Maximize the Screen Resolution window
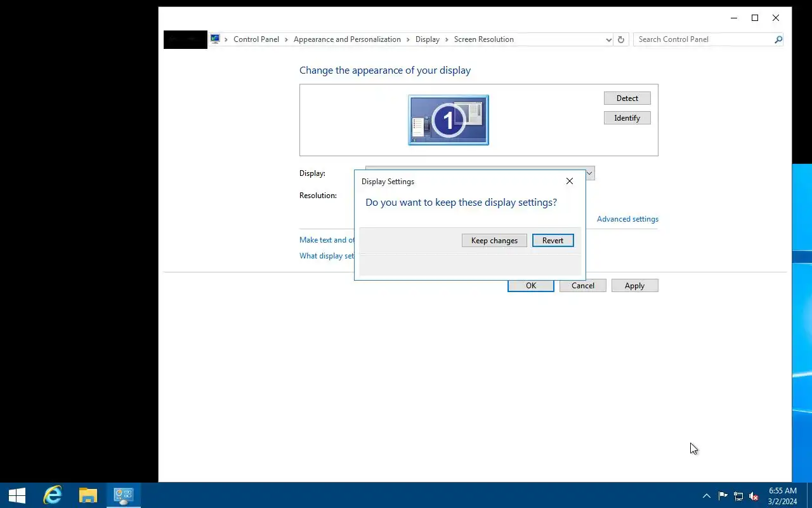This screenshot has width=812, height=508. tap(755, 18)
